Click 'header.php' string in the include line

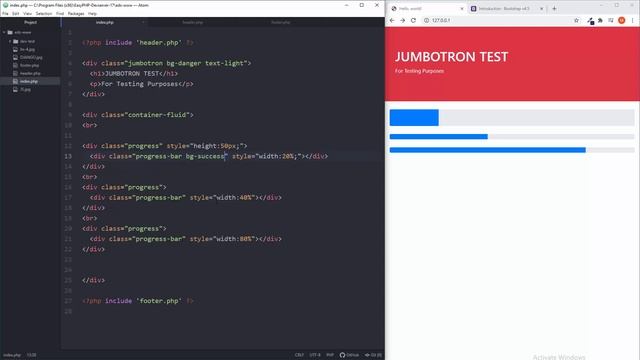click(159, 42)
